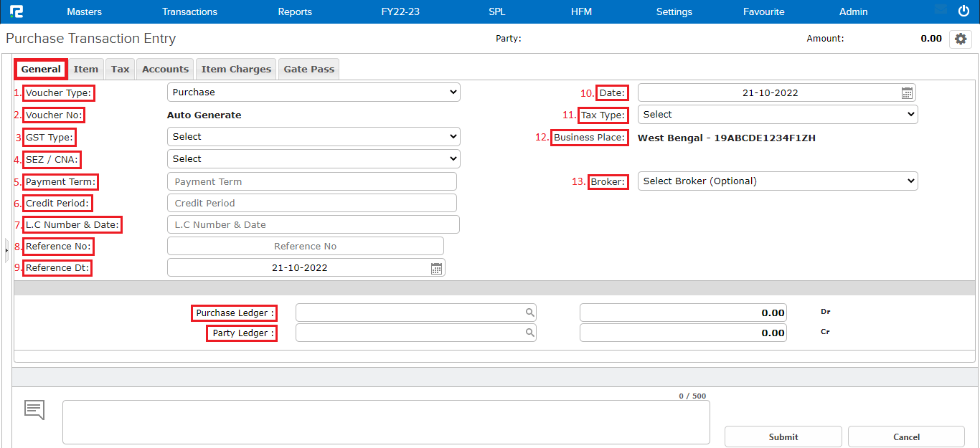Cancel the current transaction entry
The image size is (980, 448).
pos(906,437)
